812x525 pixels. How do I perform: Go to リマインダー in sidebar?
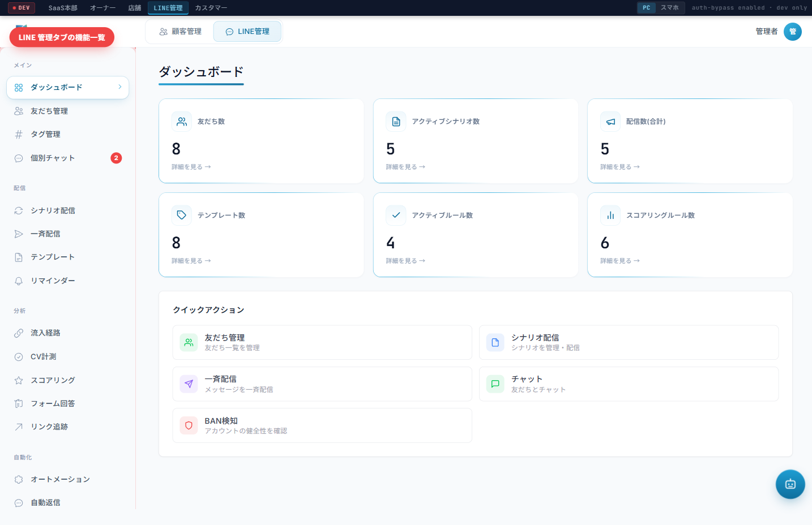(x=67, y=281)
